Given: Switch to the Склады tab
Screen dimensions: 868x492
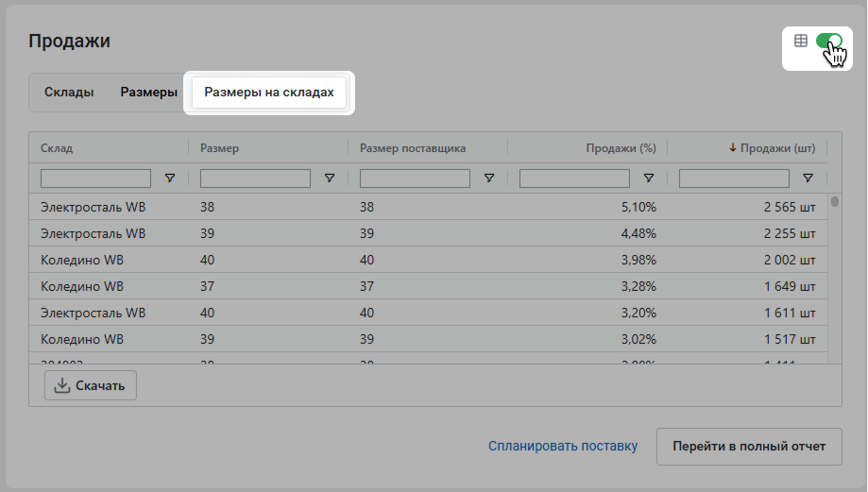Looking at the screenshot, I should coord(69,92).
